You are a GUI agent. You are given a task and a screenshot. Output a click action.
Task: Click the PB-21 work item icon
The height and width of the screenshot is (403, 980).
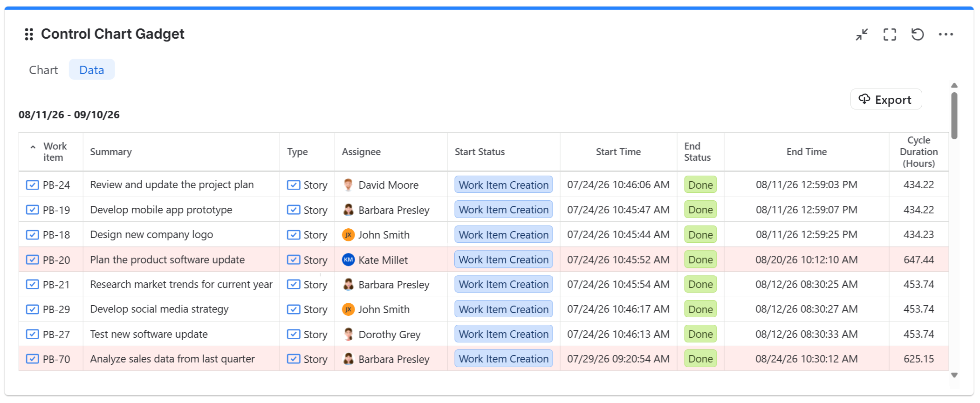coord(32,284)
